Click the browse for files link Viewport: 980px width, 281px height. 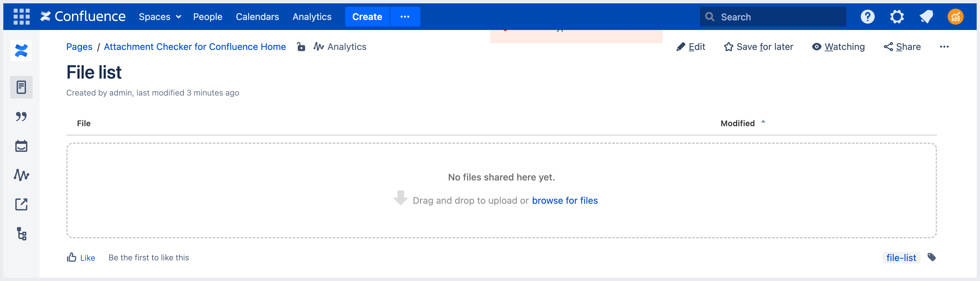[x=565, y=200]
